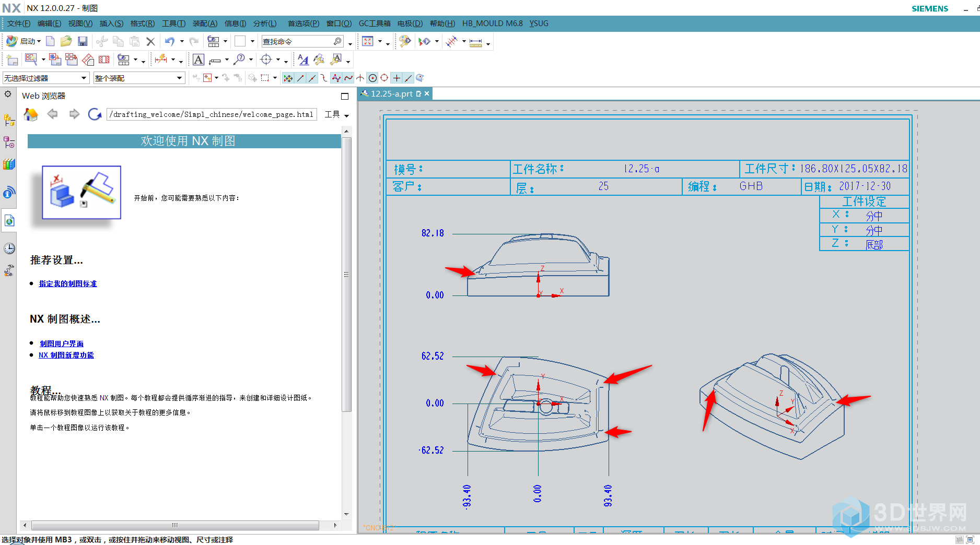
Task: Toggle Quadrant Point snap option
Action: [x=384, y=78]
